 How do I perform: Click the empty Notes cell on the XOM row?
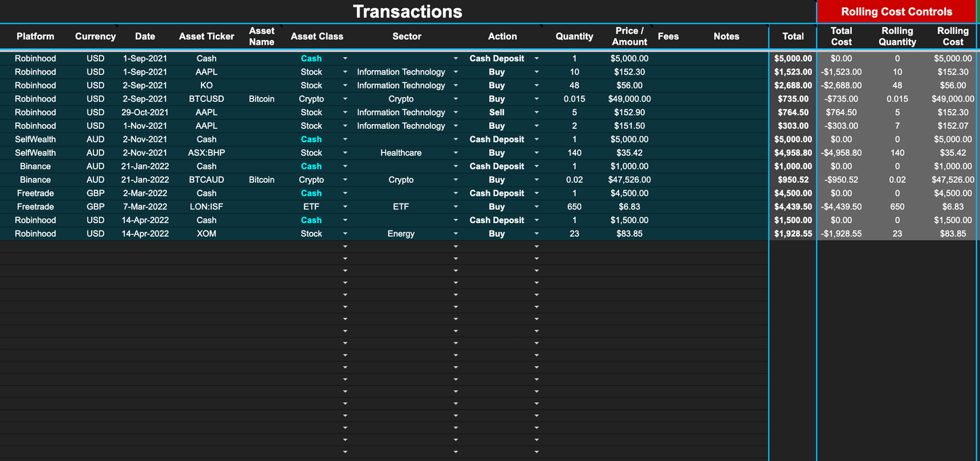pos(726,234)
